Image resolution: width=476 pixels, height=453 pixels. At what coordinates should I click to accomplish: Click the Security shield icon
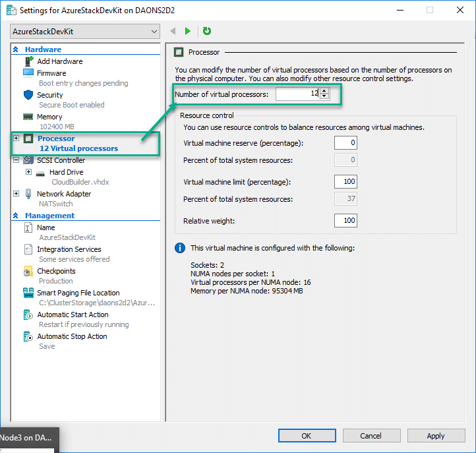[x=28, y=95]
